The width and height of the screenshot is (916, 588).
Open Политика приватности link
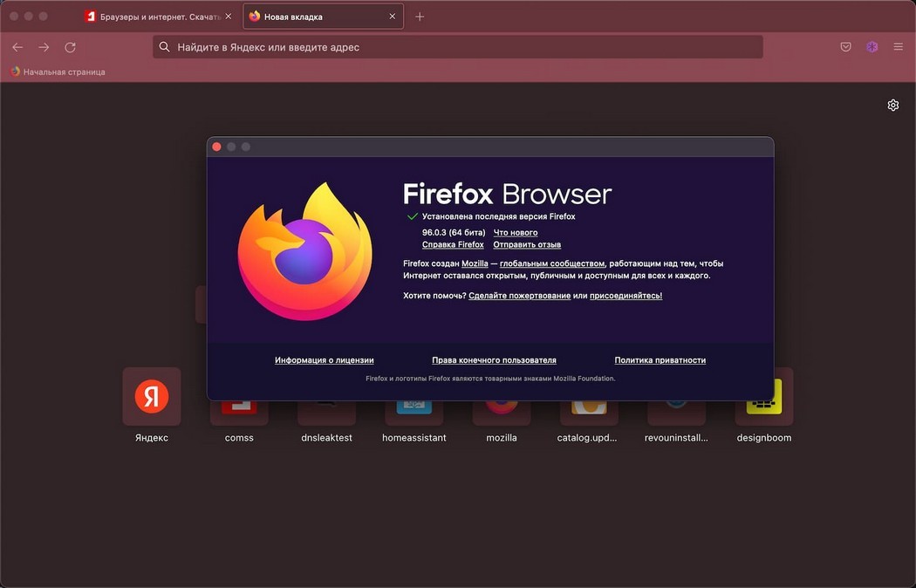pos(660,360)
